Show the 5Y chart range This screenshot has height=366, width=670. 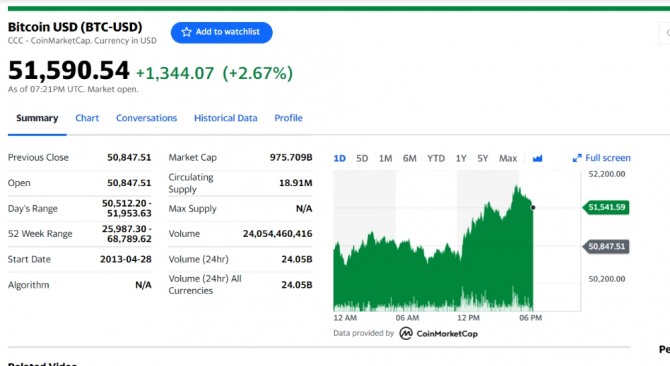(482, 158)
